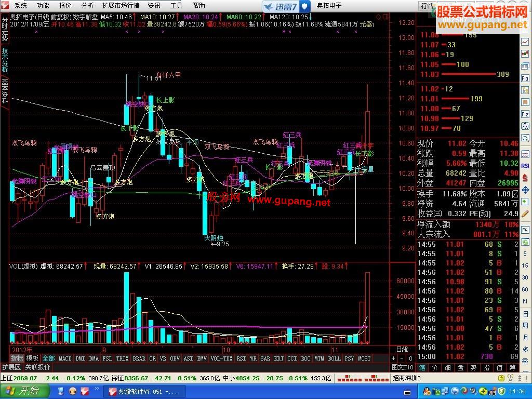This screenshot has width=532, height=399.
Task: Click the green shield tray icon
Action: click(x=501, y=392)
